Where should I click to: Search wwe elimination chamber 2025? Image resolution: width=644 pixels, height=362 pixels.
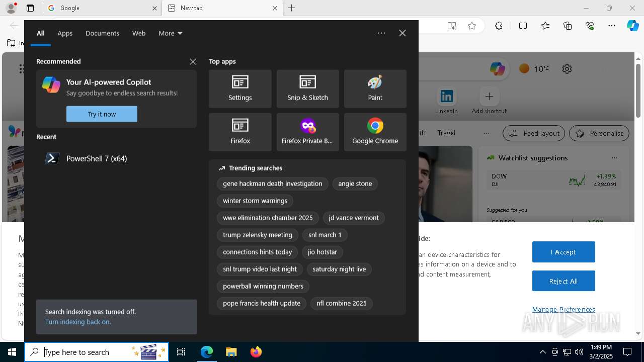point(268,218)
